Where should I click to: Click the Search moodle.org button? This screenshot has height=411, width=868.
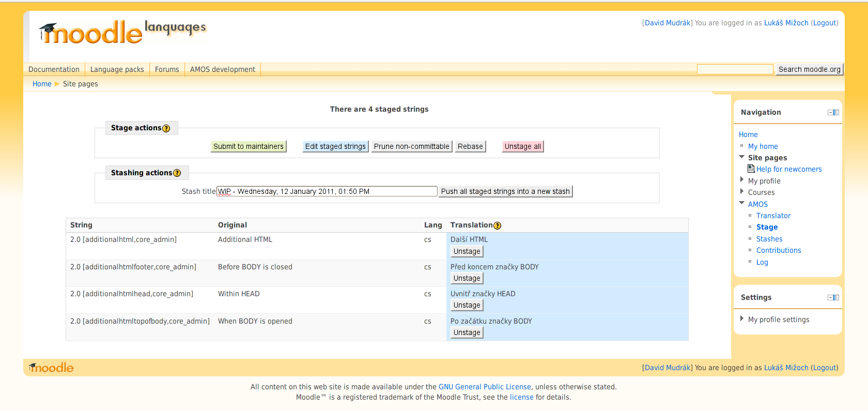pos(809,69)
